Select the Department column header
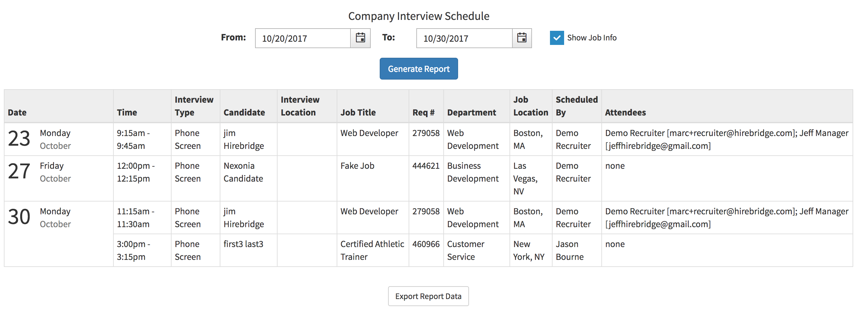This screenshot has height=317, width=868. 471,112
